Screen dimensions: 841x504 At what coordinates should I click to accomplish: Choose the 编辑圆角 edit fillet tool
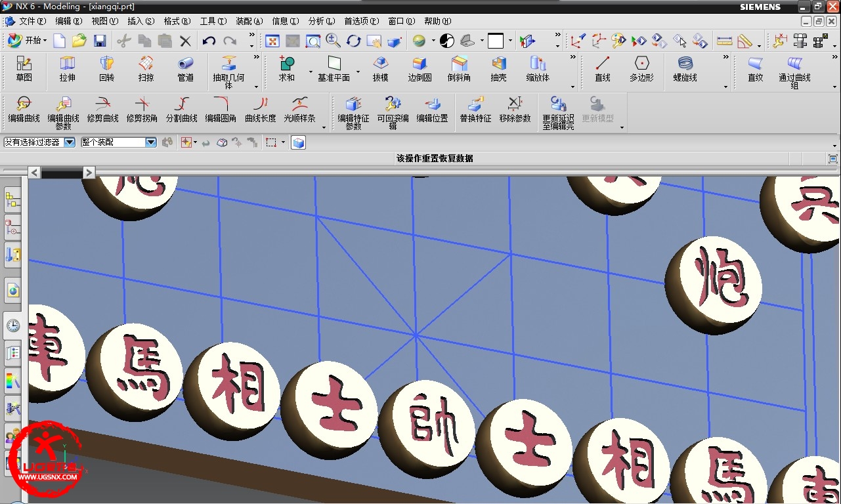[x=221, y=110]
